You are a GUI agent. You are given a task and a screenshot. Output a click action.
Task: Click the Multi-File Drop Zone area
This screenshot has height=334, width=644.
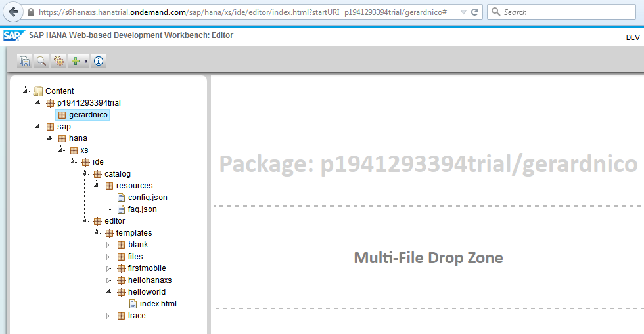[428, 258]
